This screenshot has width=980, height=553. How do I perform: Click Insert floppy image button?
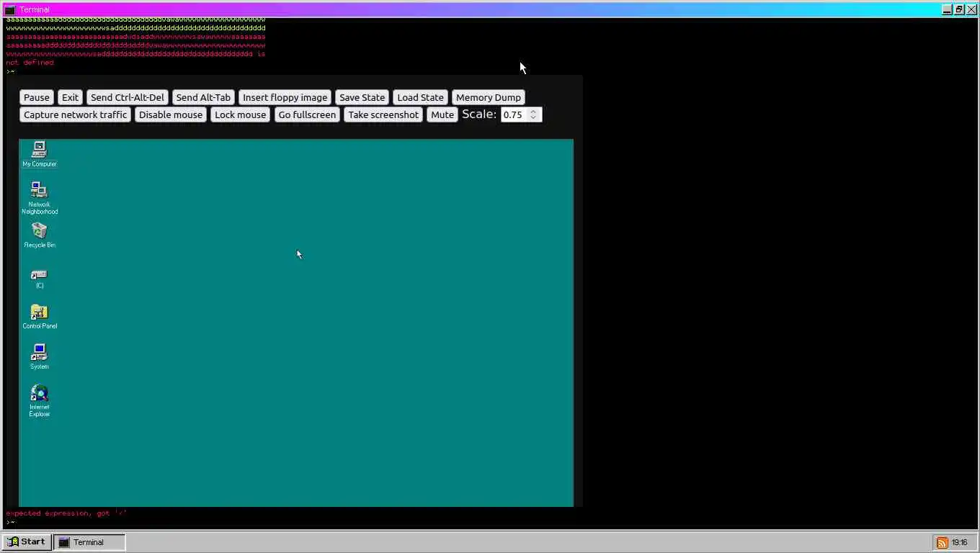click(285, 97)
